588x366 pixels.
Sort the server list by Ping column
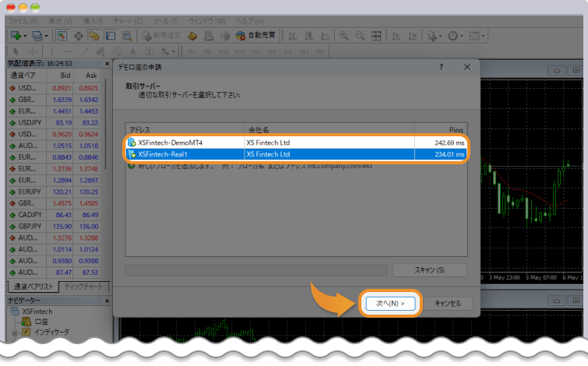tap(441, 130)
